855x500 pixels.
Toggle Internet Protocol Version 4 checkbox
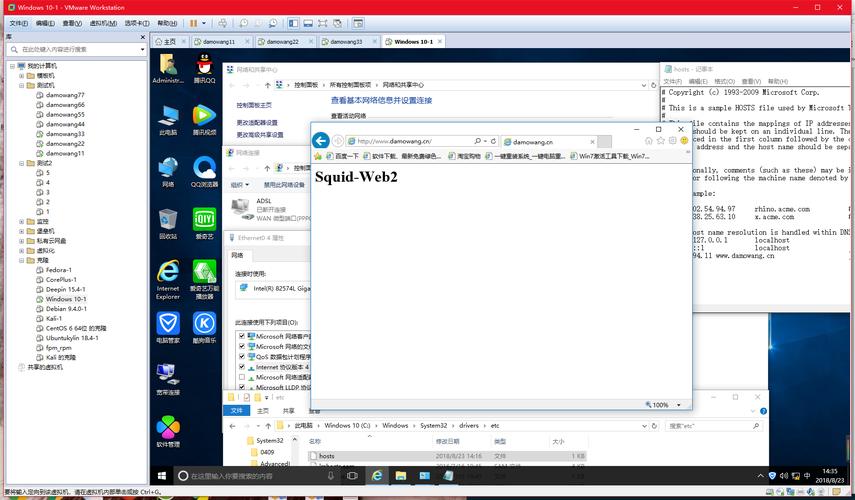[242, 367]
